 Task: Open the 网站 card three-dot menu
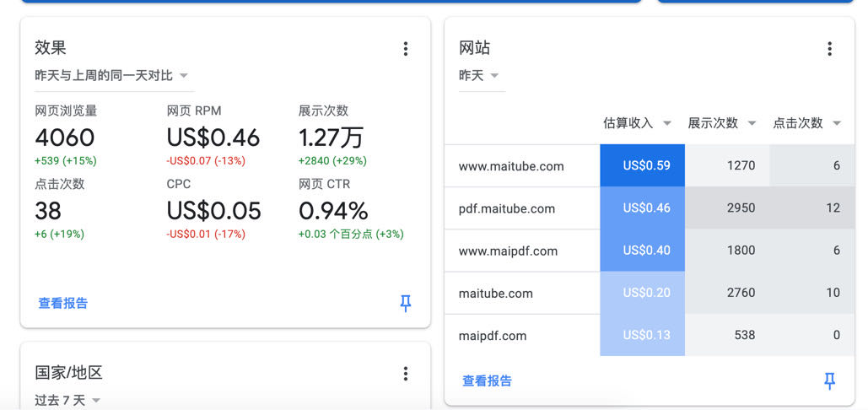pyautogui.click(x=829, y=49)
